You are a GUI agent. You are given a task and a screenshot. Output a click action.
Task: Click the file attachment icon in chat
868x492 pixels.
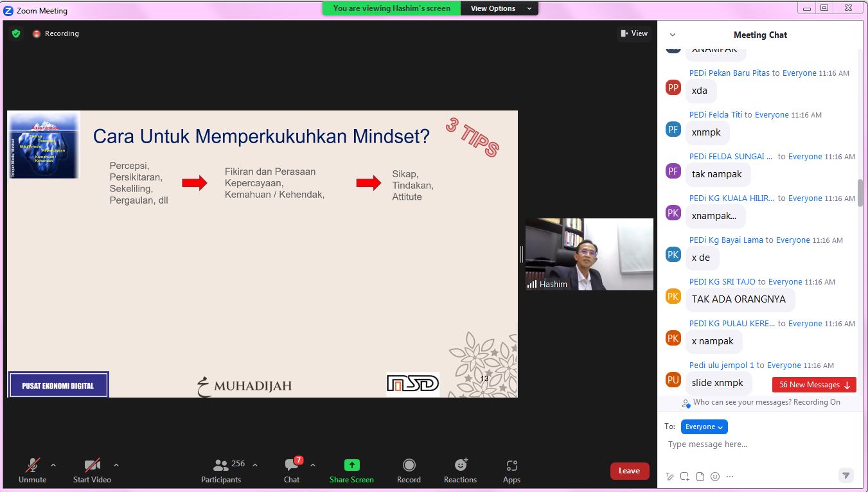(x=700, y=477)
